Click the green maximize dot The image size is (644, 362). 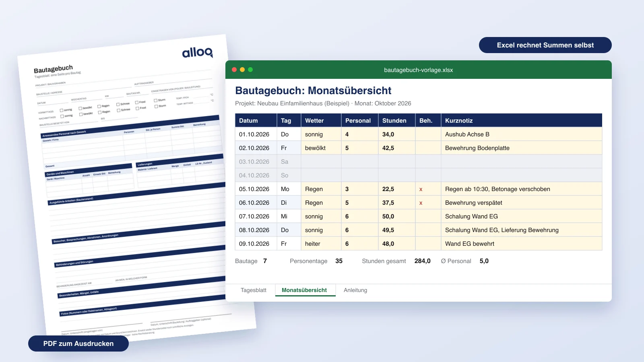pyautogui.click(x=250, y=70)
